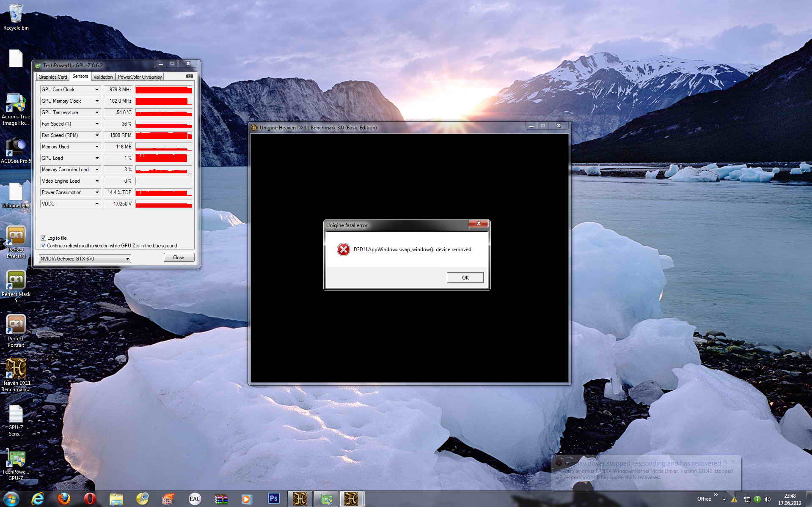Click the 1500 RPM fan speed value
This screenshot has height=507, width=812.
coord(118,135)
